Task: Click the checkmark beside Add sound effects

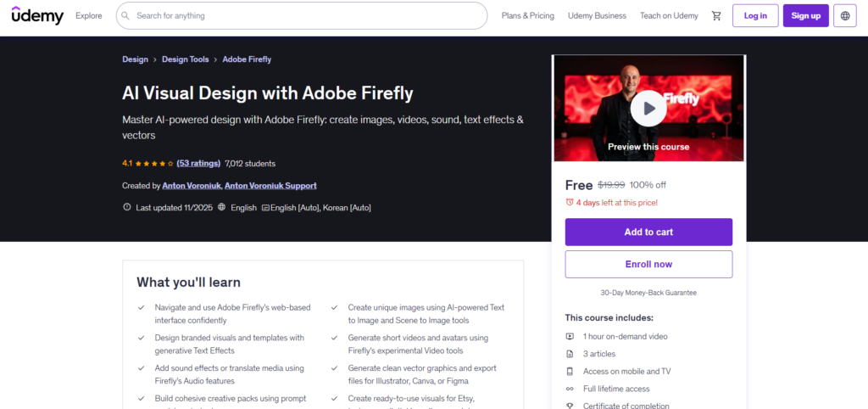Action: (x=142, y=368)
